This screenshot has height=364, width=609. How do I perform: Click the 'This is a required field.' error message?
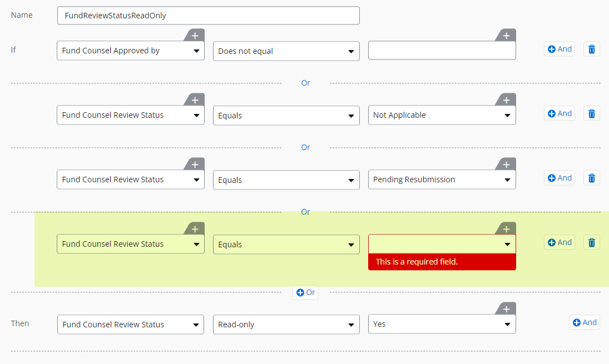(x=442, y=262)
